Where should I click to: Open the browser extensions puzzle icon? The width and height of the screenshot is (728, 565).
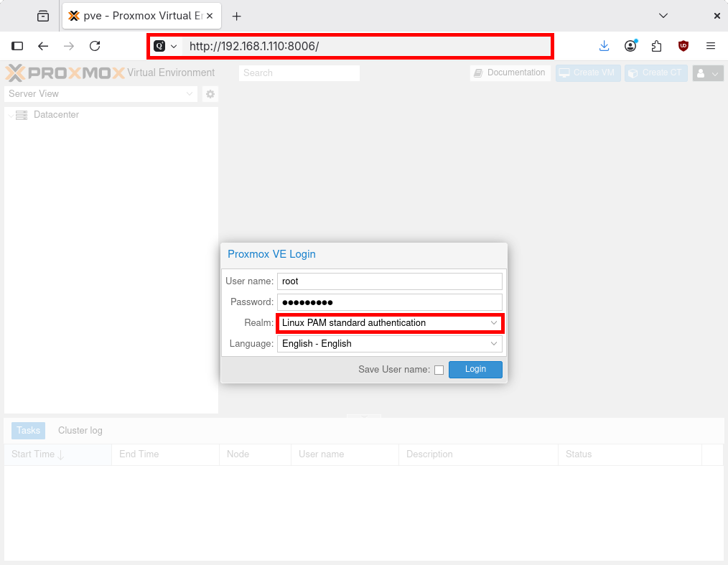656,45
